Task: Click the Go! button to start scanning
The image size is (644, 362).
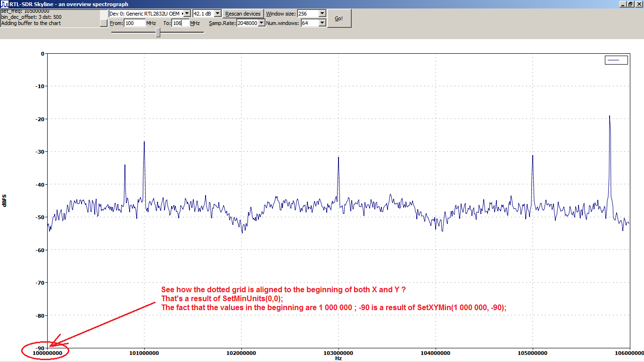Action: click(339, 18)
